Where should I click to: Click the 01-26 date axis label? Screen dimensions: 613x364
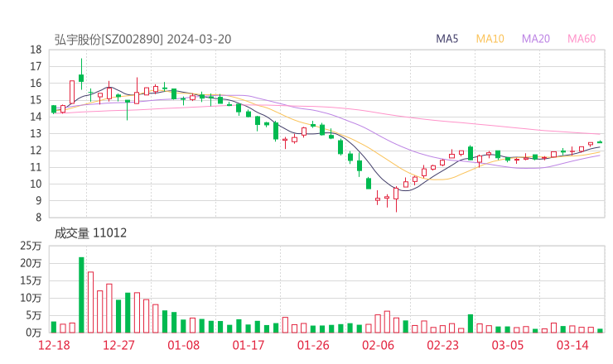(x=313, y=345)
